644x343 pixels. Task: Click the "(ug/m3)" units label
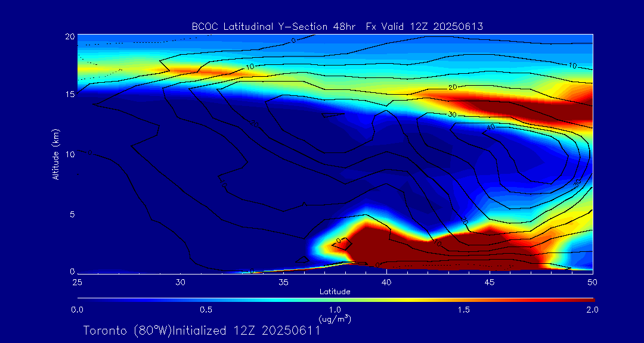[x=335, y=319]
